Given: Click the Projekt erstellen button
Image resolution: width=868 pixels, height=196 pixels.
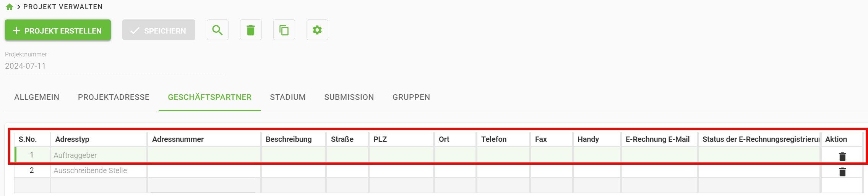Looking at the screenshot, I should 58,31.
